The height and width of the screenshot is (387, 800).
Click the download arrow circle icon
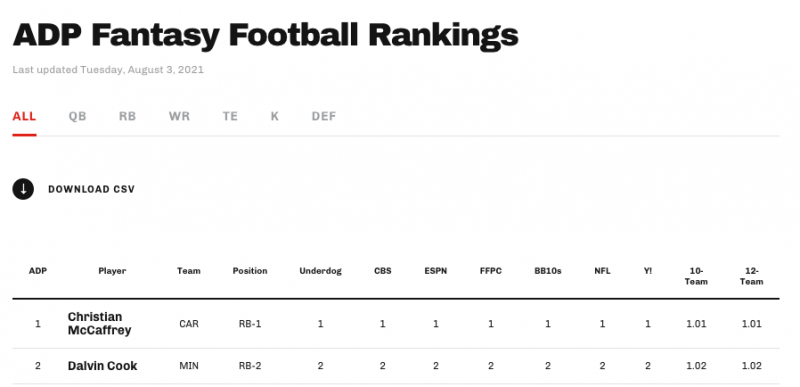point(23,189)
